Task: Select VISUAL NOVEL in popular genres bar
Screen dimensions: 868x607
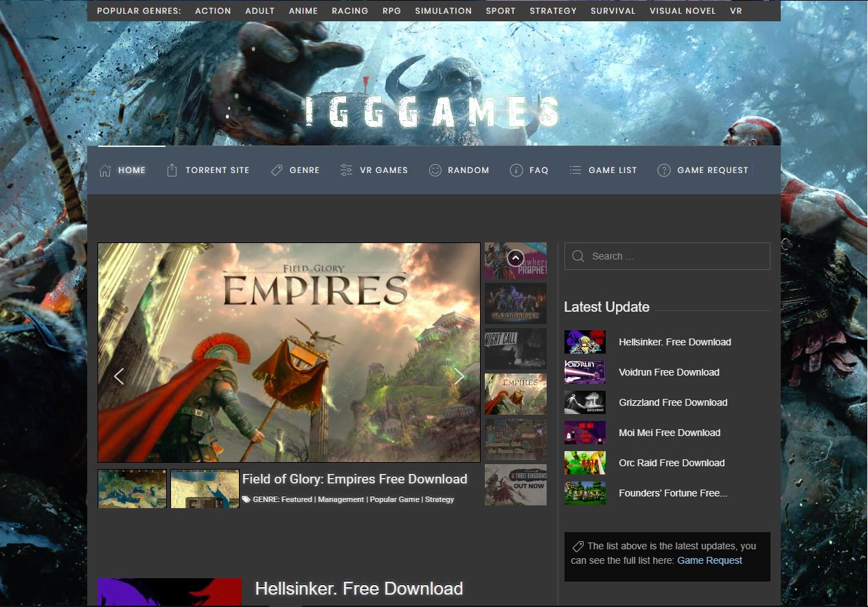Action: click(683, 11)
